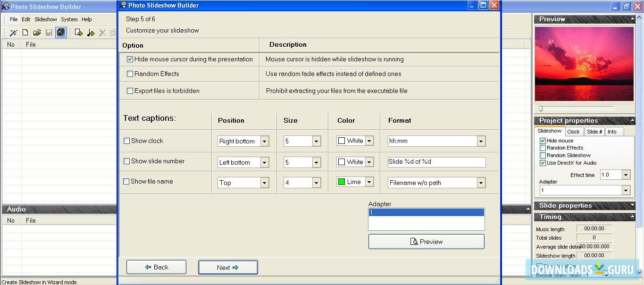Screen dimensions: 644x285
Task: Switch to the Clock tab
Action: point(574,132)
